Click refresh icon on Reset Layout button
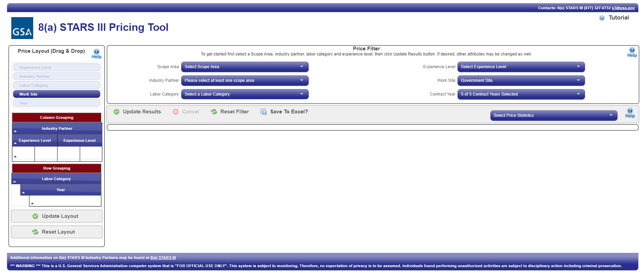This screenshot has width=644, height=274. point(35,232)
